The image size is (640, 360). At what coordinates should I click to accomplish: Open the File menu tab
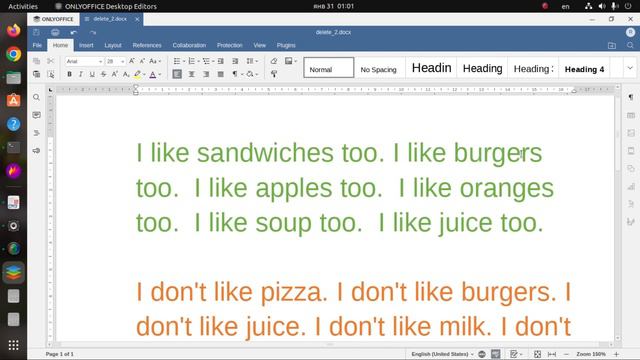[x=37, y=45]
